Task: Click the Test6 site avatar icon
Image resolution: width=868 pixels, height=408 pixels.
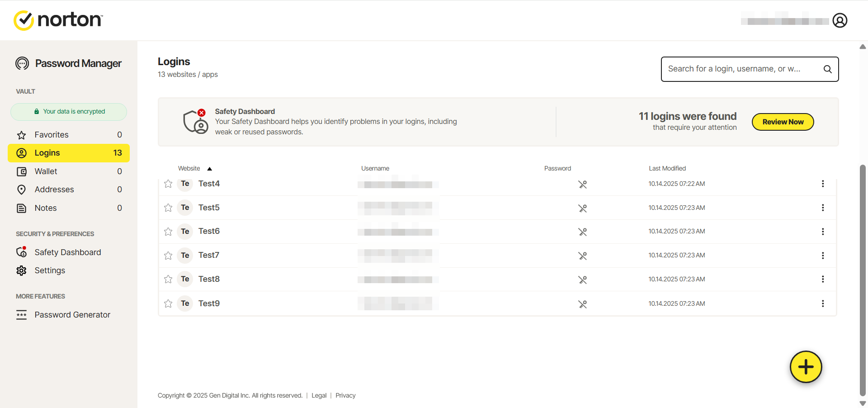Action: click(185, 232)
